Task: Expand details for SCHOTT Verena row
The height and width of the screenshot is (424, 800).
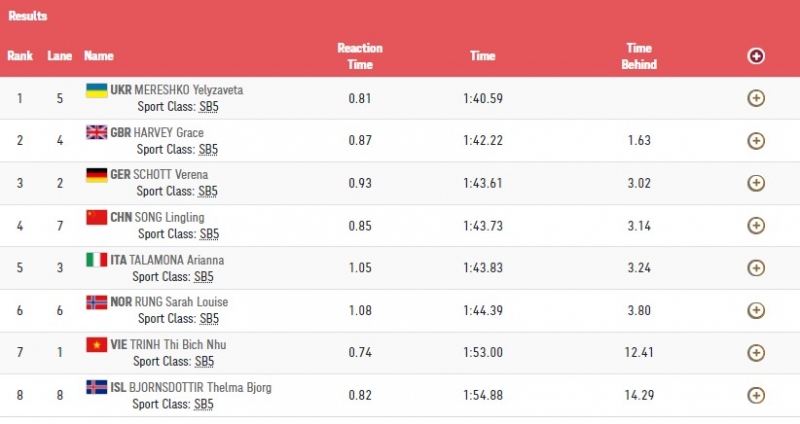Action: [x=756, y=183]
